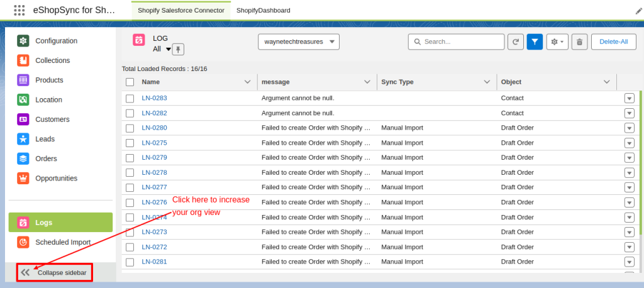Open Scheduled Import in the sidebar
The width and height of the screenshot is (644, 288).
(x=61, y=242)
